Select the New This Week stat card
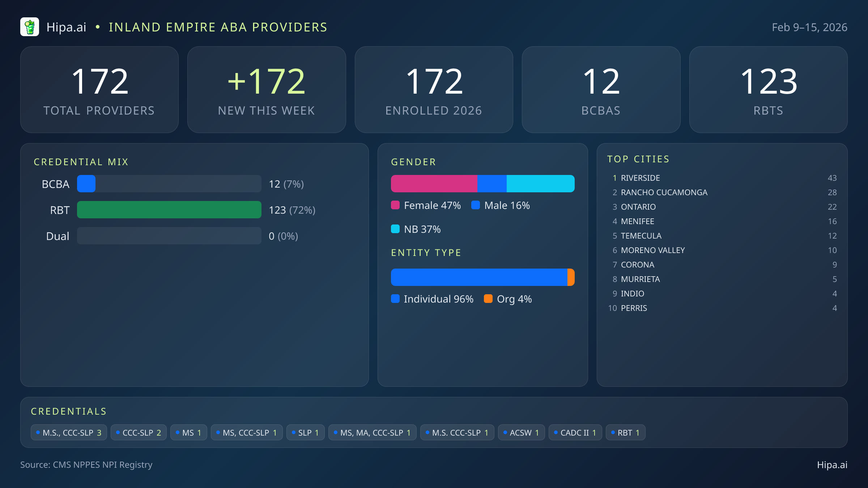The image size is (868, 488). [267, 89]
